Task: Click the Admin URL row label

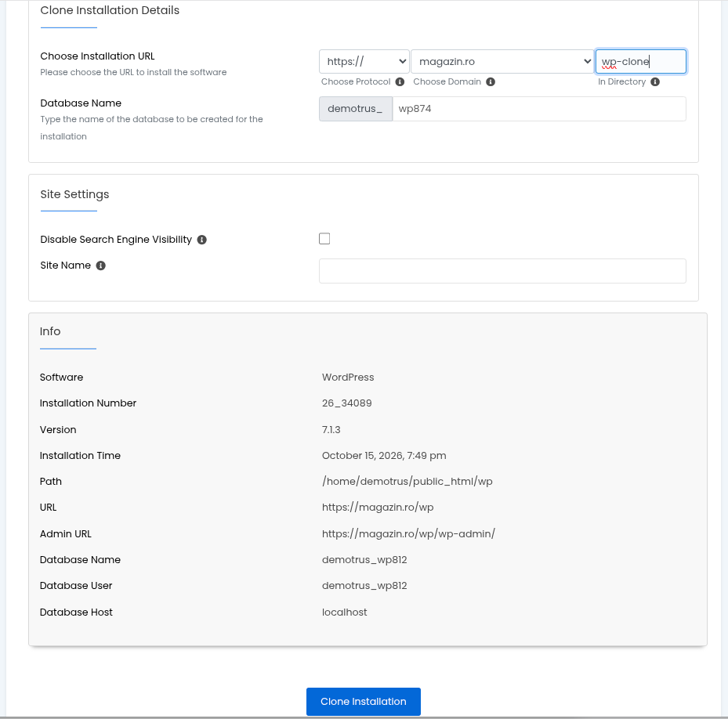Action: [66, 534]
